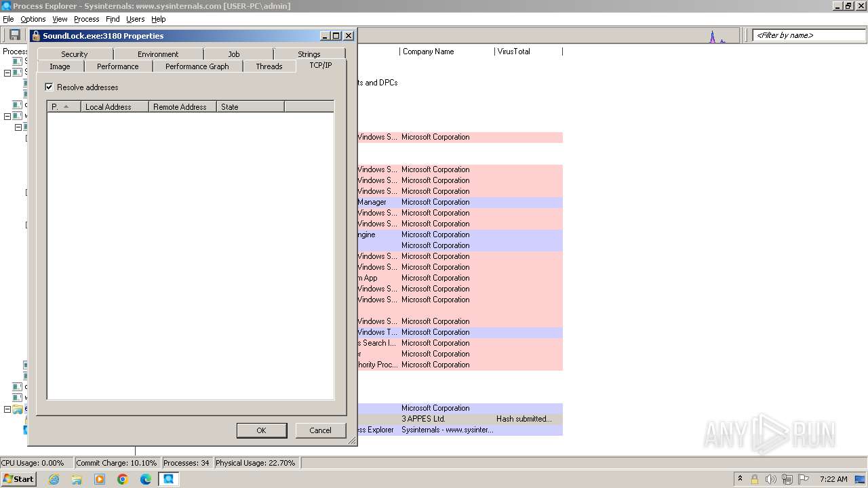Screen dimensions: 868x488
Task: Open the Options menu
Action: click(33, 19)
